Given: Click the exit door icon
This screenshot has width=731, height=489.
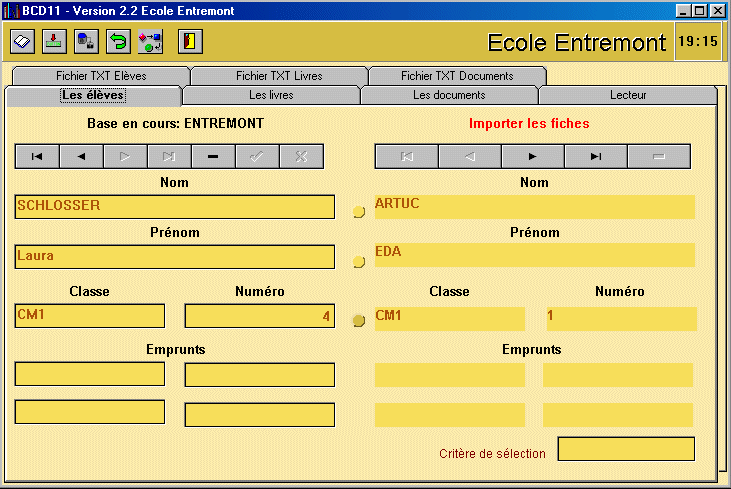Looking at the screenshot, I should coord(190,41).
